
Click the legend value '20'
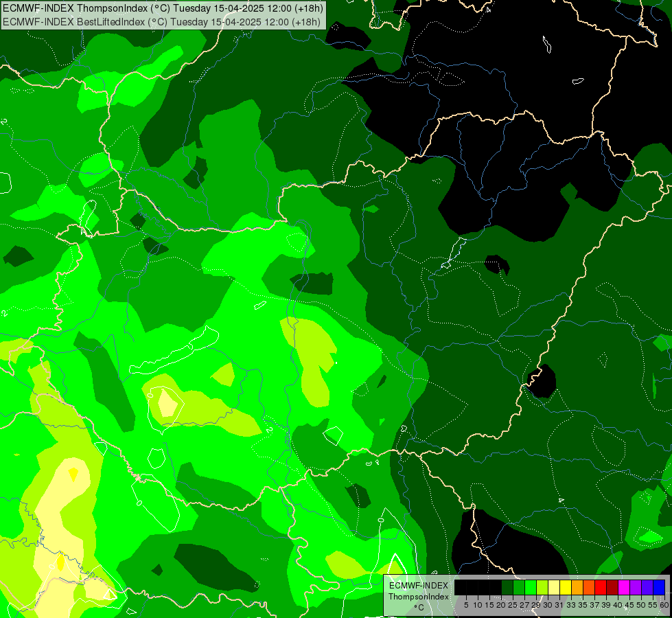coord(501,605)
